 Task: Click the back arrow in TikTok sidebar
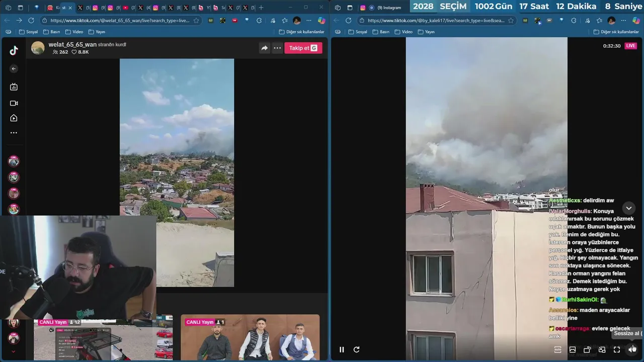tap(14, 68)
